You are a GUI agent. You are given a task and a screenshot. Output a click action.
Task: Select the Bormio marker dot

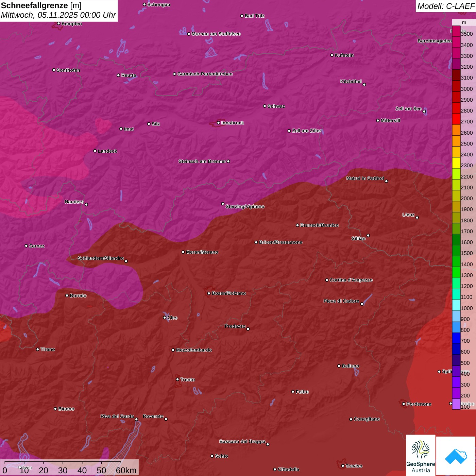coord(67,295)
